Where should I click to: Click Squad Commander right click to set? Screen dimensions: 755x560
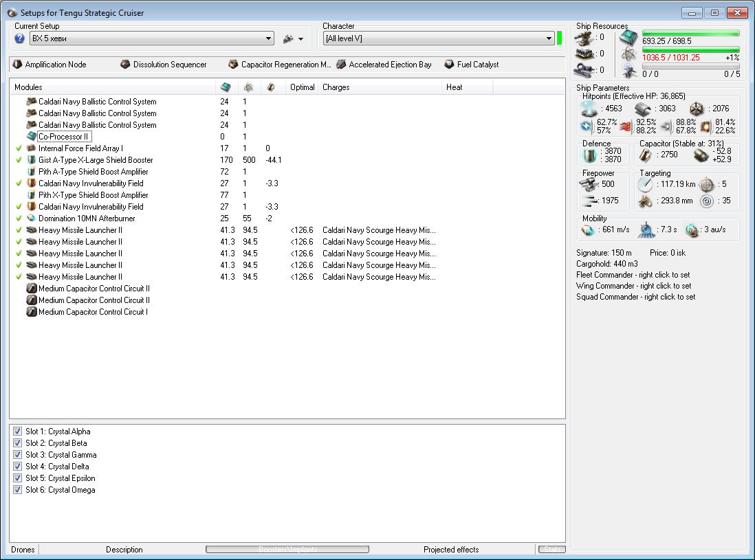click(635, 297)
